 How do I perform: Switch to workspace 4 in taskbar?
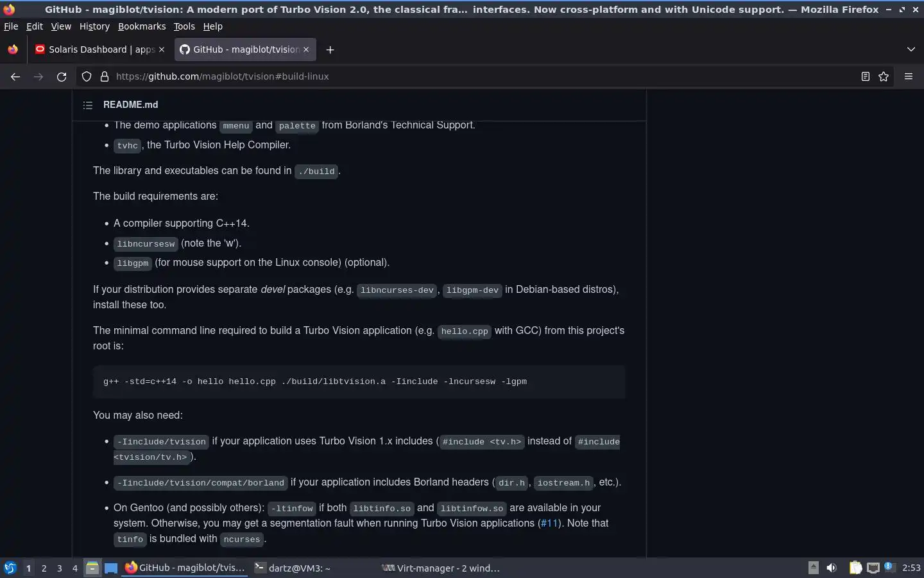pyautogui.click(x=74, y=568)
